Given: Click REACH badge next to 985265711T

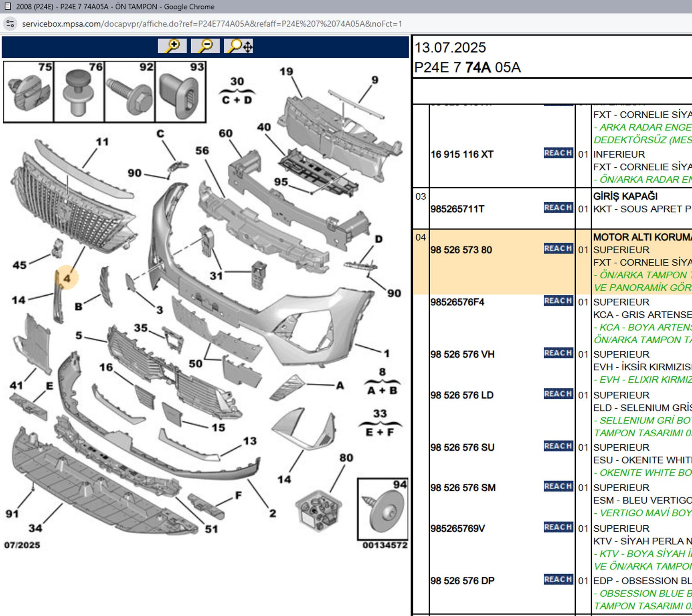Looking at the screenshot, I should (x=558, y=208).
